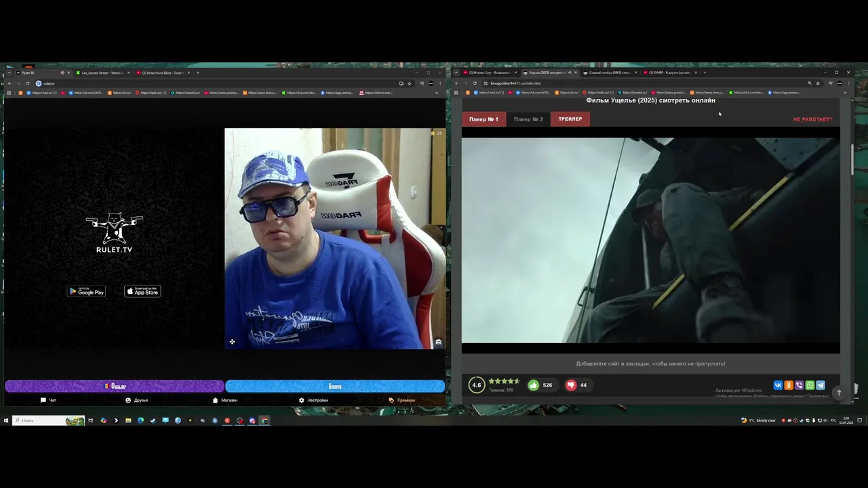Click the zoom magnifier icon in right address bar
Screen dimensions: 868x488
[x=810, y=83]
